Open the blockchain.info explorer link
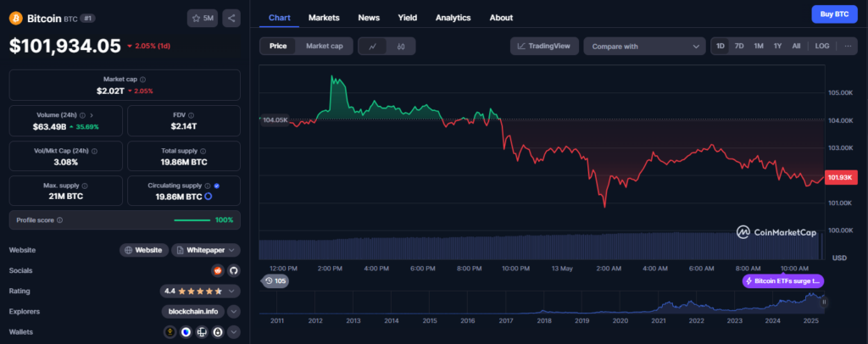868x344 pixels. pos(193,311)
